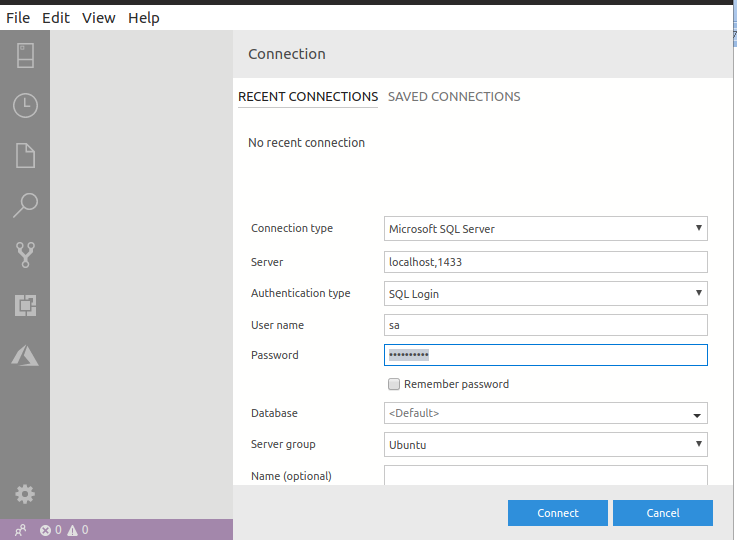Enable the Remember password checkbox

click(394, 384)
